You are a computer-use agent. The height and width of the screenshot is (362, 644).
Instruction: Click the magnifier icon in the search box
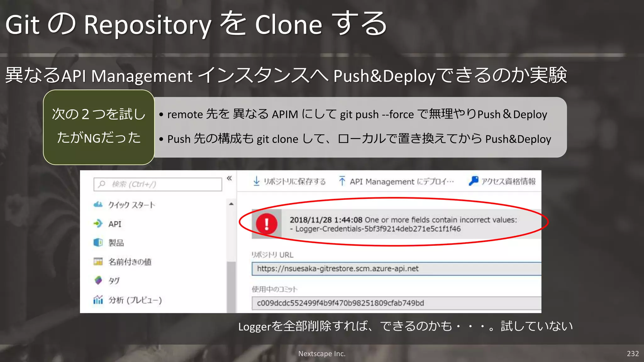coord(102,184)
